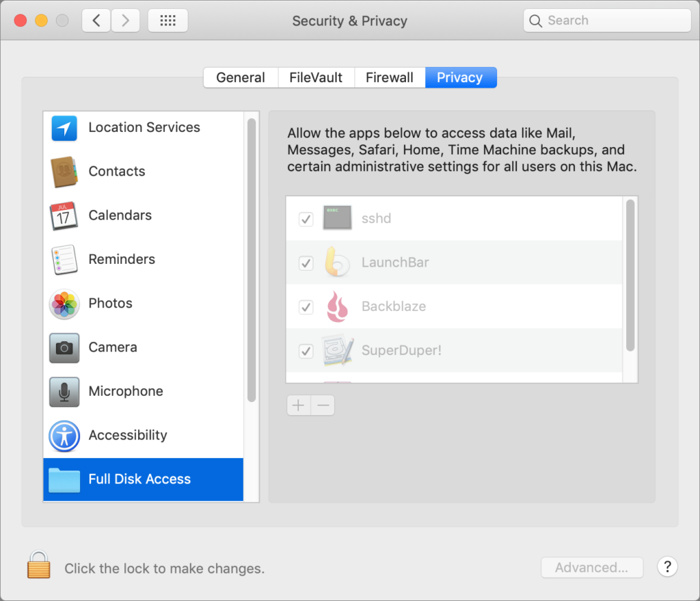Click the privacy categories list scrollbar
Image resolution: width=700 pixels, height=601 pixels.
click(x=252, y=261)
